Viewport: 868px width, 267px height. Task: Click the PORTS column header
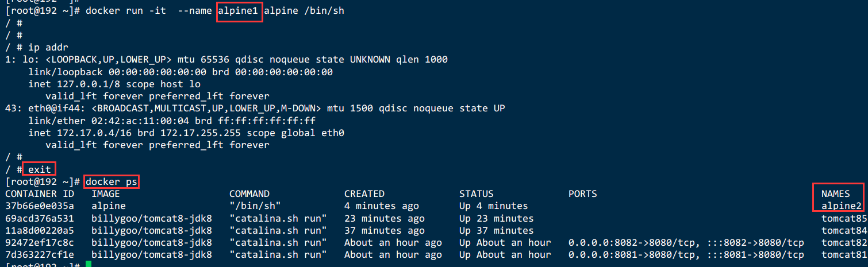pyautogui.click(x=583, y=194)
